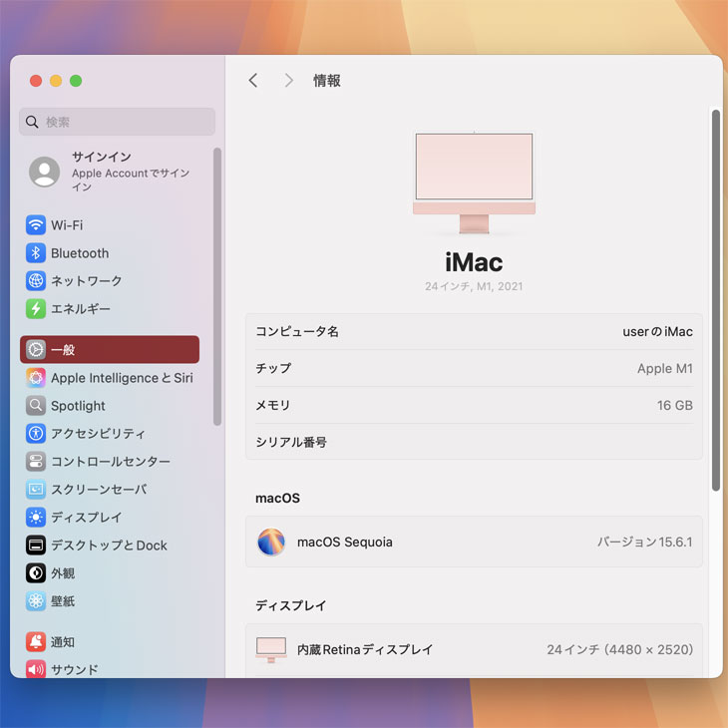Select the ディスプレイ sun icon in sidebar
The width and height of the screenshot is (728, 728).
(36, 517)
